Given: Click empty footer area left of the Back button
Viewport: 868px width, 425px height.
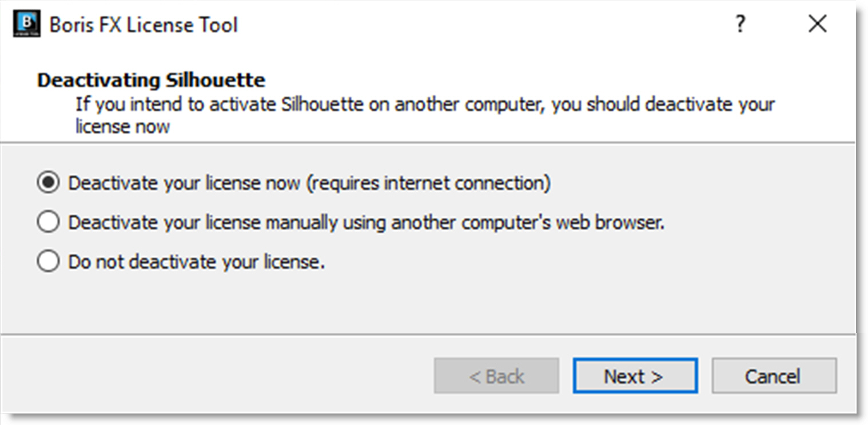Looking at the screenshot, I should (217, 376).
